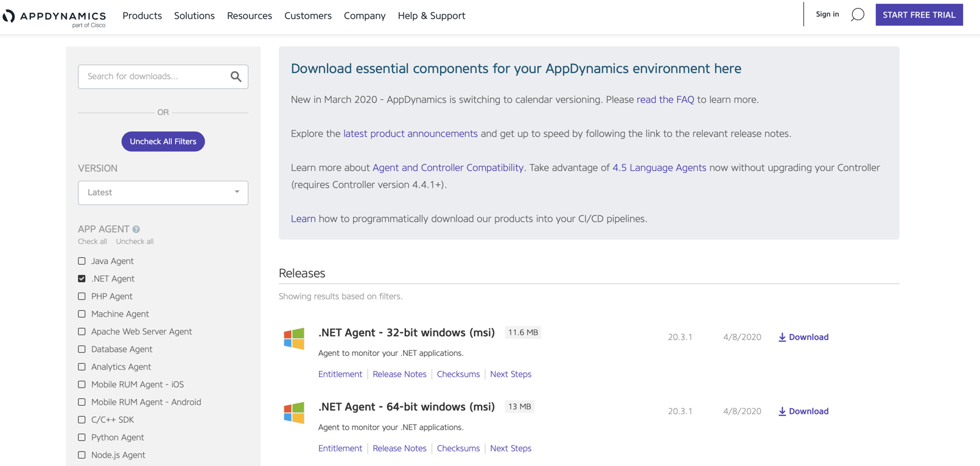Click the Start Free Trial button
This screenshot has height=466, width=980.
coord(919,15)
